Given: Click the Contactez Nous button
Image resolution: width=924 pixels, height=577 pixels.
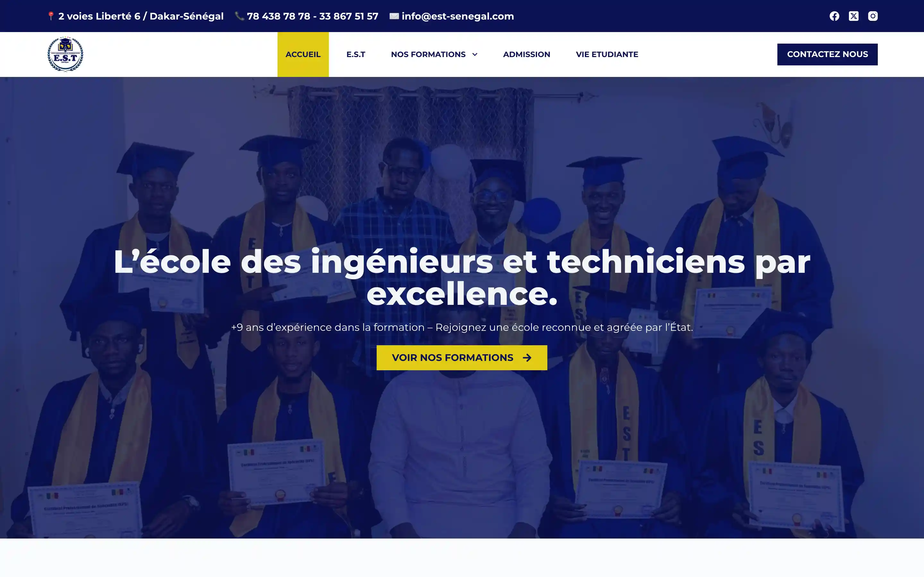Looking at the screenshot, I should 827,54.
